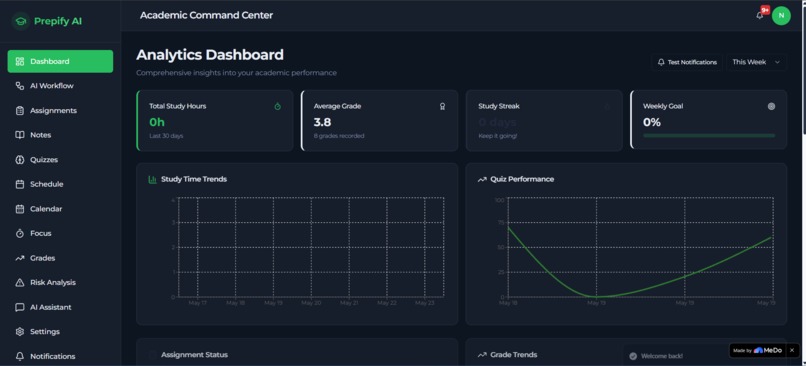Click the Study Time Trends bar-chart icon
Screen dimensions: 806x366
click(x=152, y=179)
